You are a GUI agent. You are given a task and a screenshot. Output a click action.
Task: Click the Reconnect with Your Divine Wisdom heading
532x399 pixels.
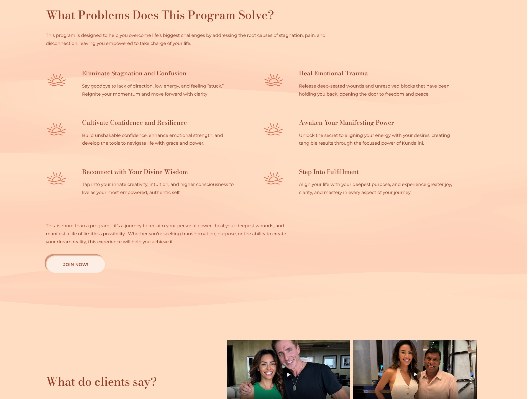(x=135, y=172)
